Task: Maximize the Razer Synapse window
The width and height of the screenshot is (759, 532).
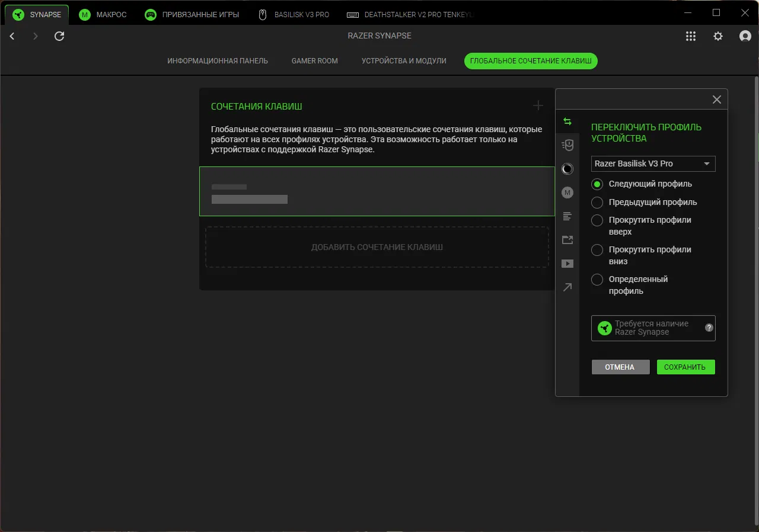Action: [x=716, y=12]
